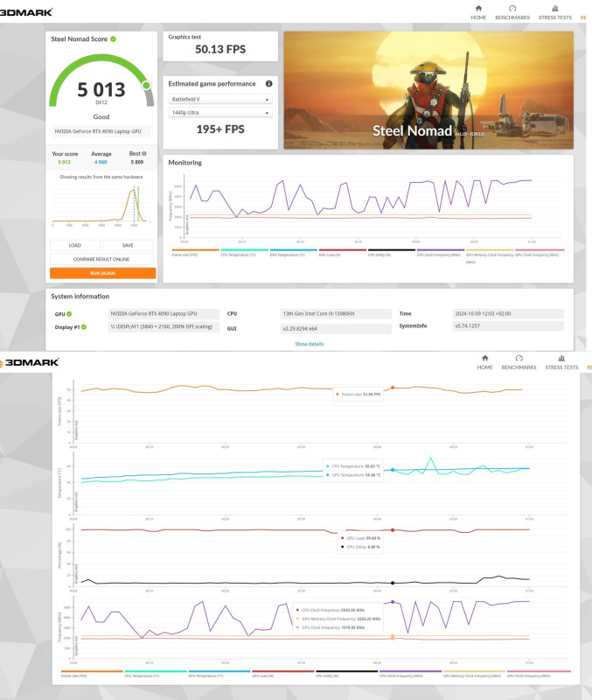Toggle CPU Utility (%) legend in Monitoring panel

coord(391,252)
